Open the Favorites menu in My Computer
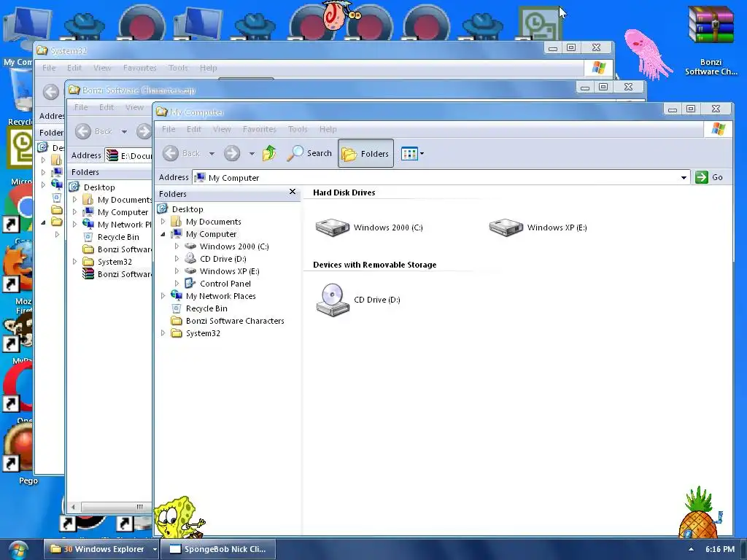Image resolution: width=747 pixels, height=560 pixels. coord(260,129)
